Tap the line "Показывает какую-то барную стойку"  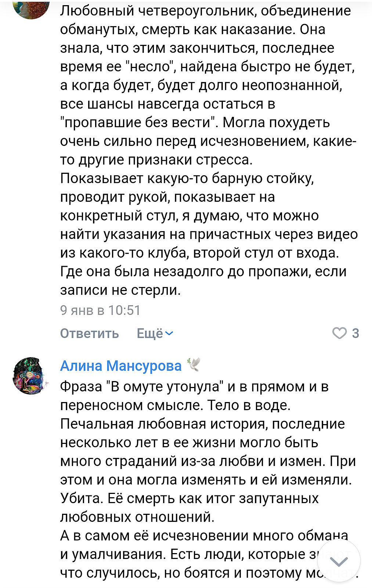[187, 178]
